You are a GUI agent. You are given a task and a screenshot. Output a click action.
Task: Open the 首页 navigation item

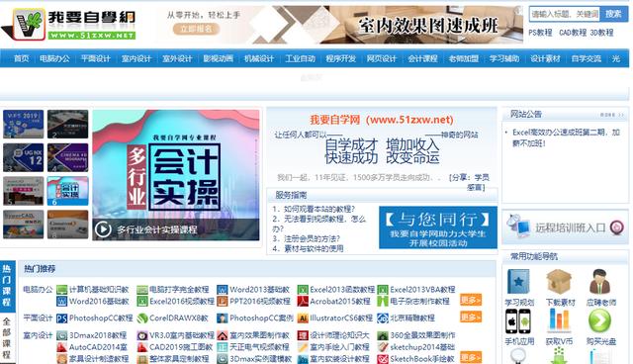pos(22,58)
